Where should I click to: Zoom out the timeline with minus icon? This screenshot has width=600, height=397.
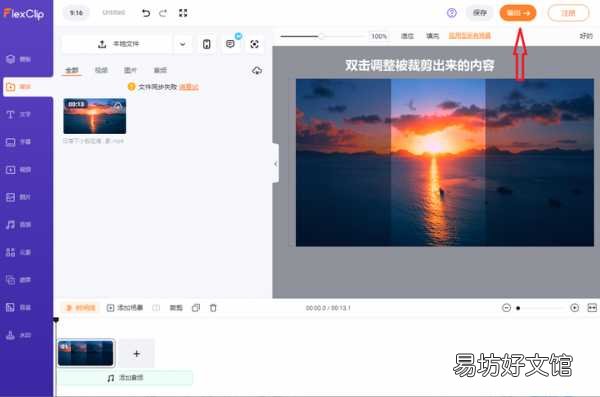(x=506, y=308)
